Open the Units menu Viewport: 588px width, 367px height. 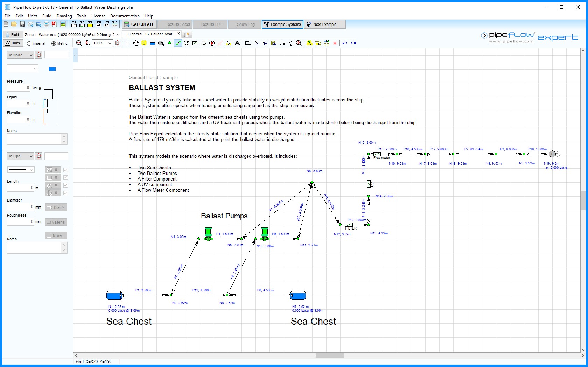[33, 16]
